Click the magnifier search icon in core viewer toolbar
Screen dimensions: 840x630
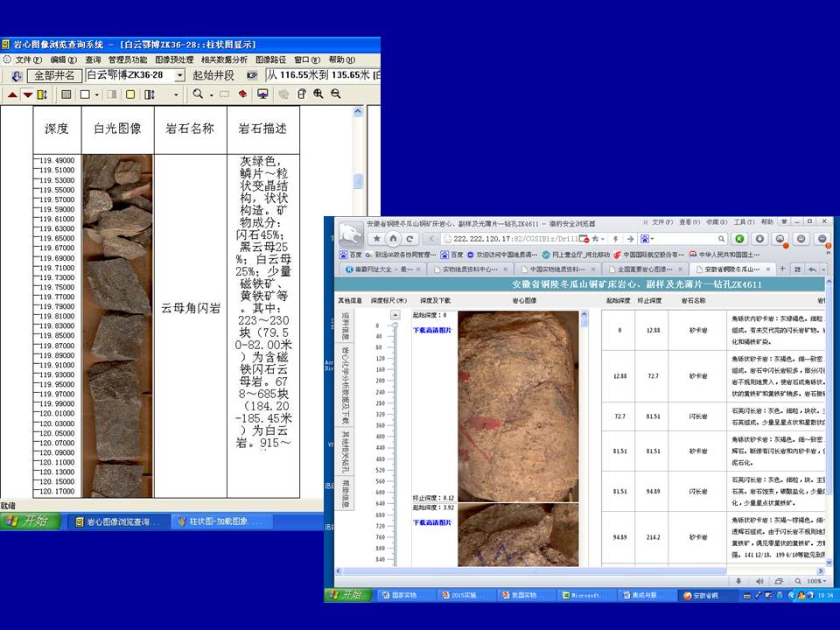click(198, 94)
